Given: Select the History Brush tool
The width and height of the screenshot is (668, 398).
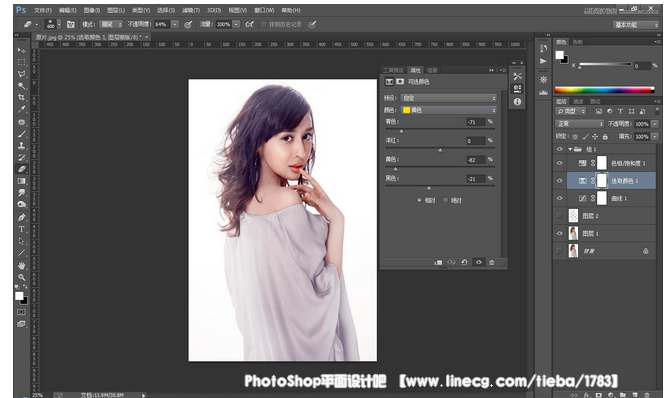Looking at the screenshot, I should coord(21,157).
